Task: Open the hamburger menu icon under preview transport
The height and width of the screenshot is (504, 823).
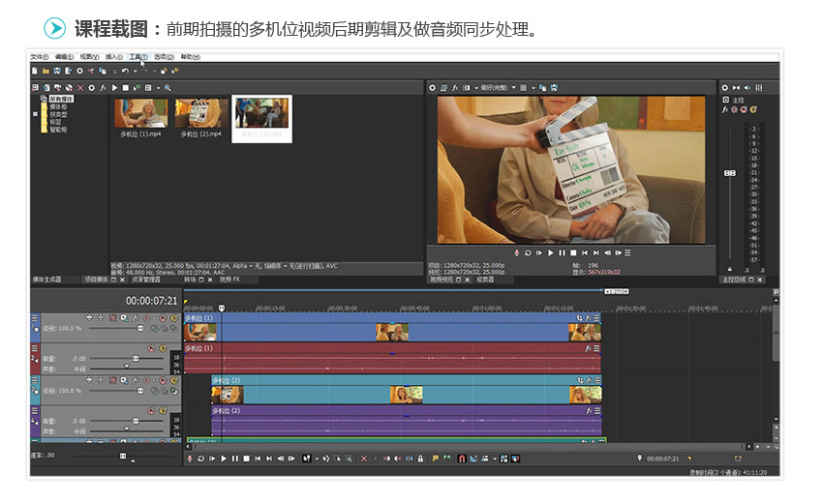Action: tap(627, 252)
